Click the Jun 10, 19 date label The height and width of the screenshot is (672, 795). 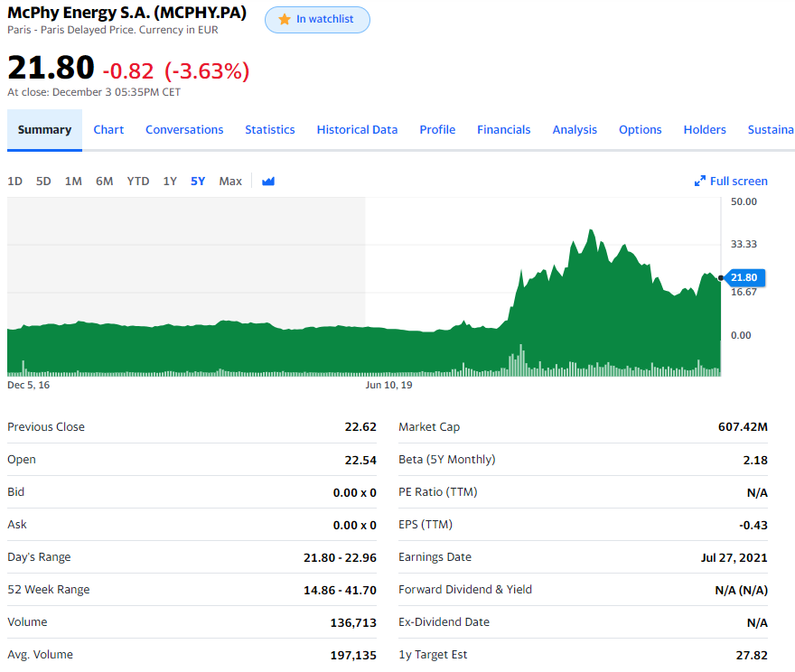tap(388, 385)
